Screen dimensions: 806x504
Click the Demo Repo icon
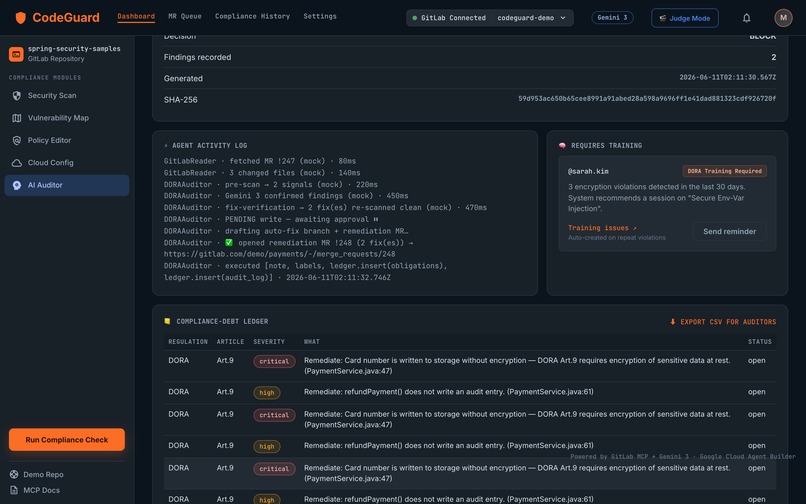14,475
